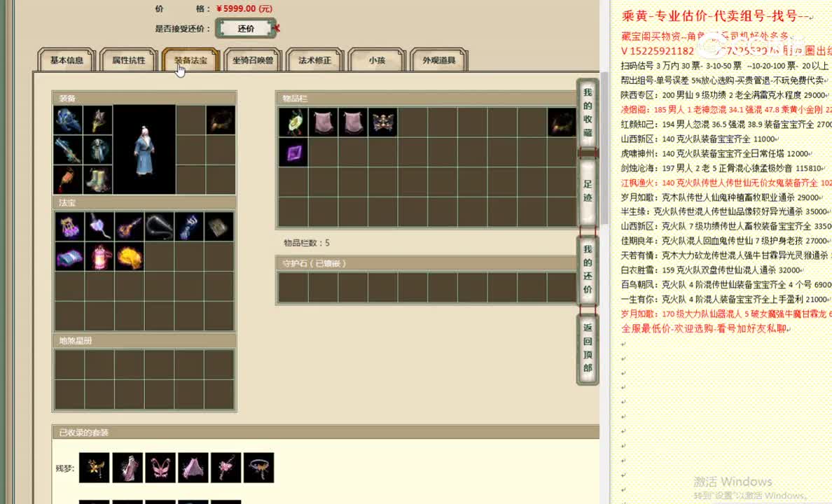Viewport: 832px width, 504px height.
Task: Click the 剑蚀沧海 line in document
Action: [723, 168]
